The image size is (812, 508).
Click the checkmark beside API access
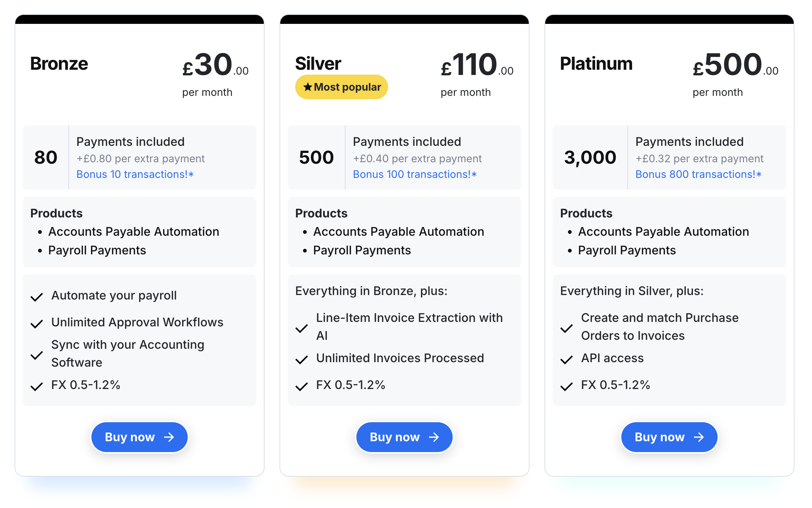566,360
